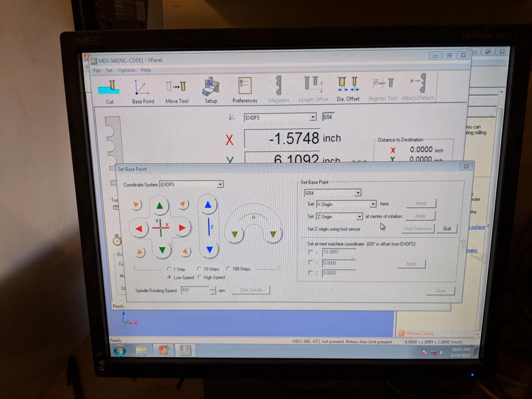The image size is (532, 399).
Task: Open the File menu
Action: 97,70
